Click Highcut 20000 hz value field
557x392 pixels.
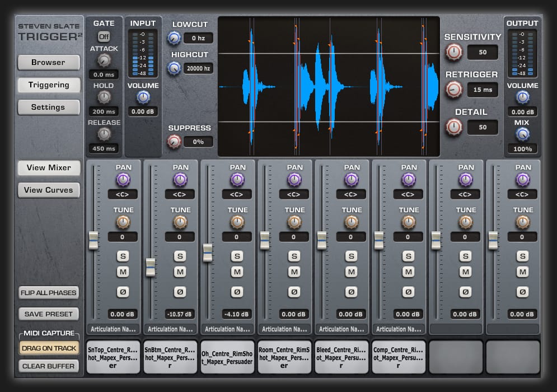coord(198,68)
